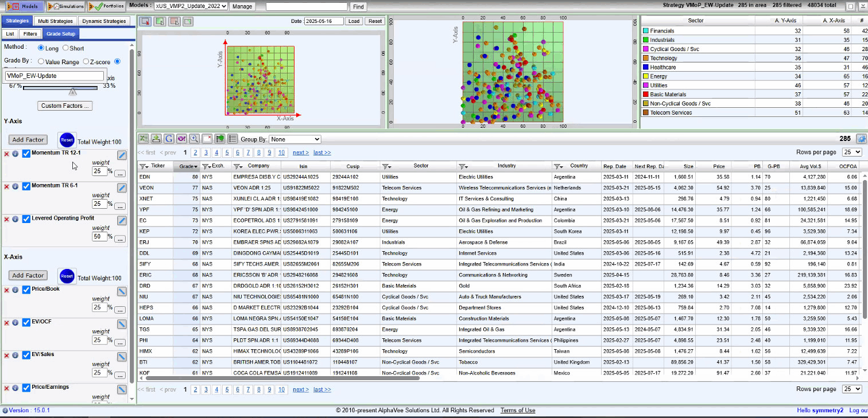Open the Models dropdown at the top
This screenshot has width=868, height=418.
(191, 6)
